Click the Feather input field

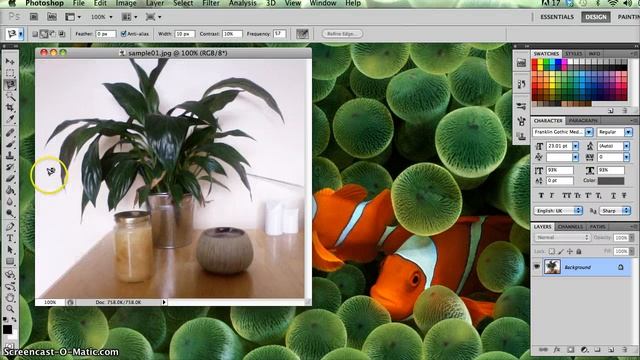click(105, 34)
